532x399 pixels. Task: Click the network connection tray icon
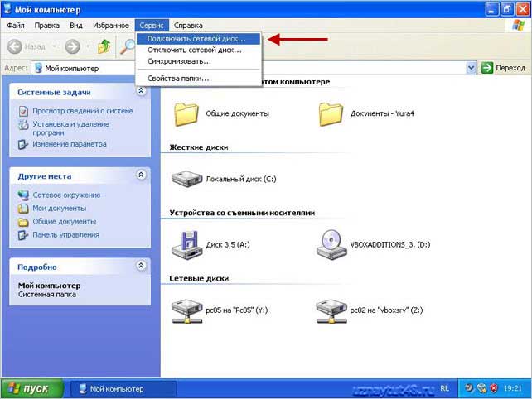[481, 387]
